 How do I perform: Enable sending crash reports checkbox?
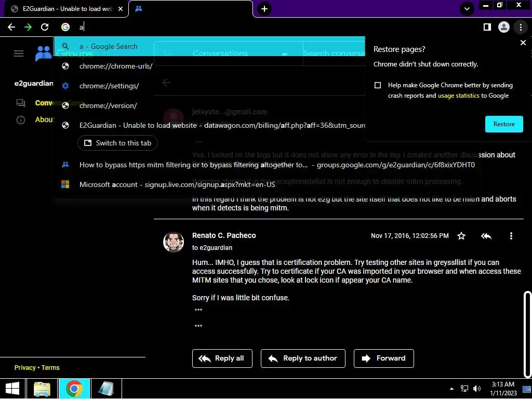pyautogui.click(x=378, y=85)
